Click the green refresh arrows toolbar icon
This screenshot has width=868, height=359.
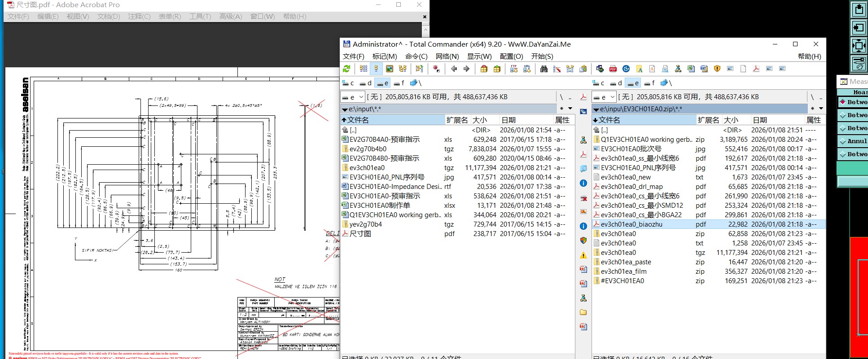(x=346, y=69)
